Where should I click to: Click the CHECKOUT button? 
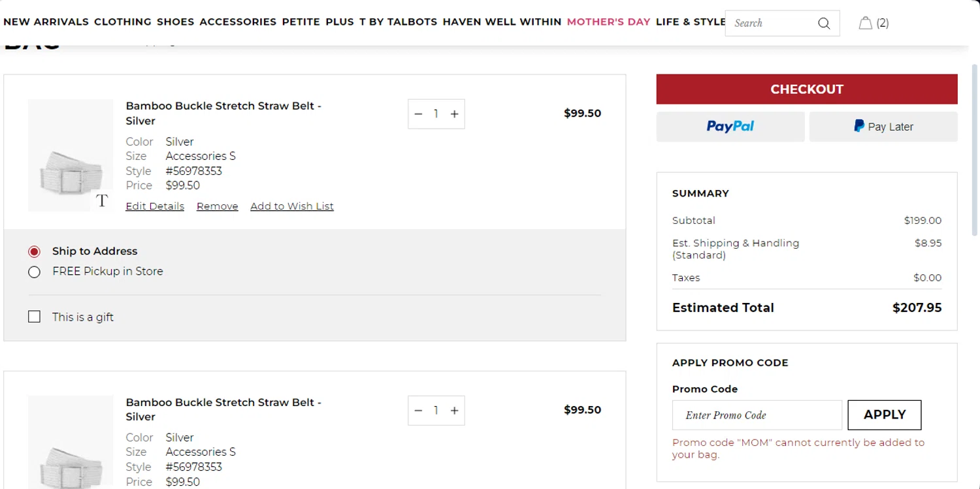pyautogui.click(x=807, y=89)
